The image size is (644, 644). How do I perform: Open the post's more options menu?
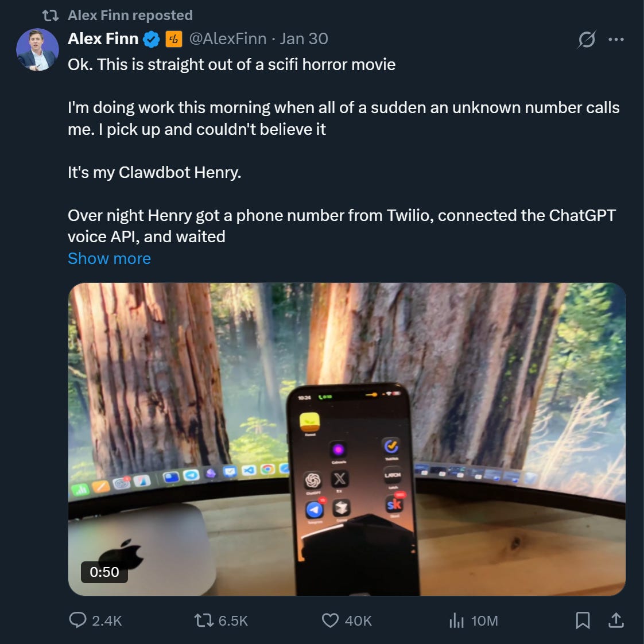[617, 38]
